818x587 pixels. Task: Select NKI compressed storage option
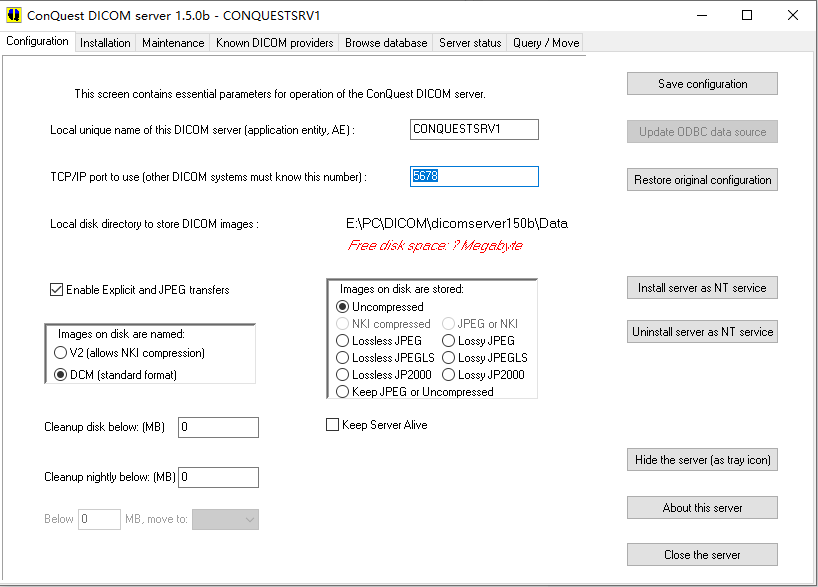coord(383,324)
